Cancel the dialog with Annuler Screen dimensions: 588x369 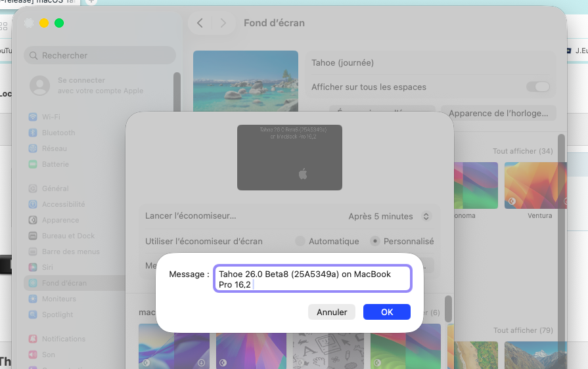click(332, 312)
